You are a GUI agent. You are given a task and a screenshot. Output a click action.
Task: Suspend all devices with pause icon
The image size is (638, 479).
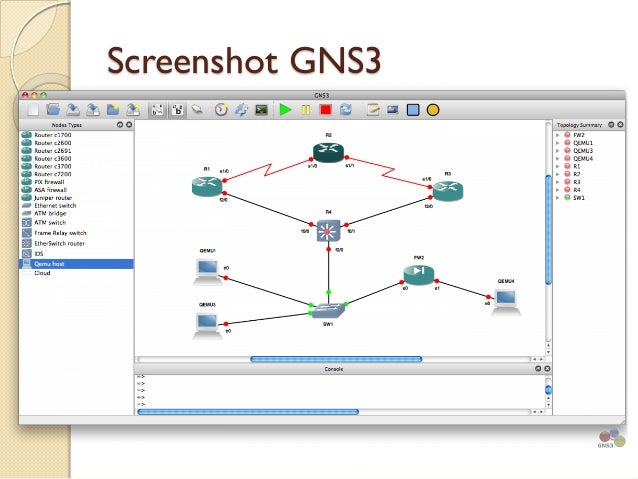(306, 110)
